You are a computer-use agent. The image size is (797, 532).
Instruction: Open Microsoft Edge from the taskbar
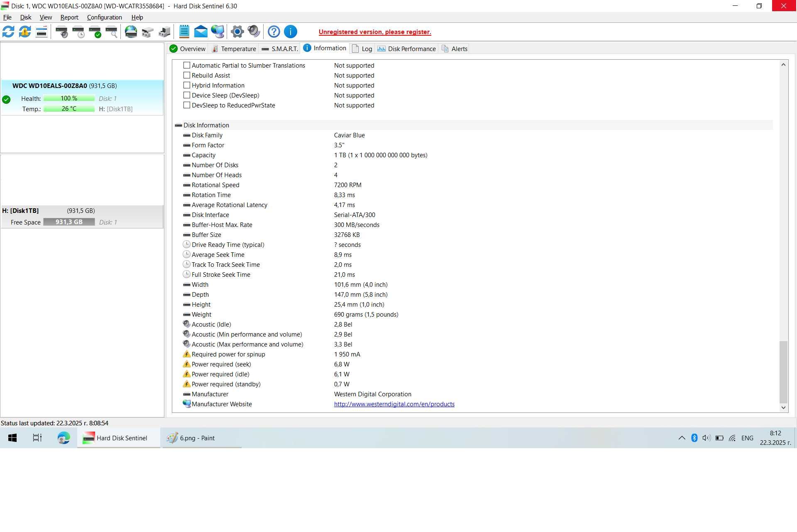64,438
